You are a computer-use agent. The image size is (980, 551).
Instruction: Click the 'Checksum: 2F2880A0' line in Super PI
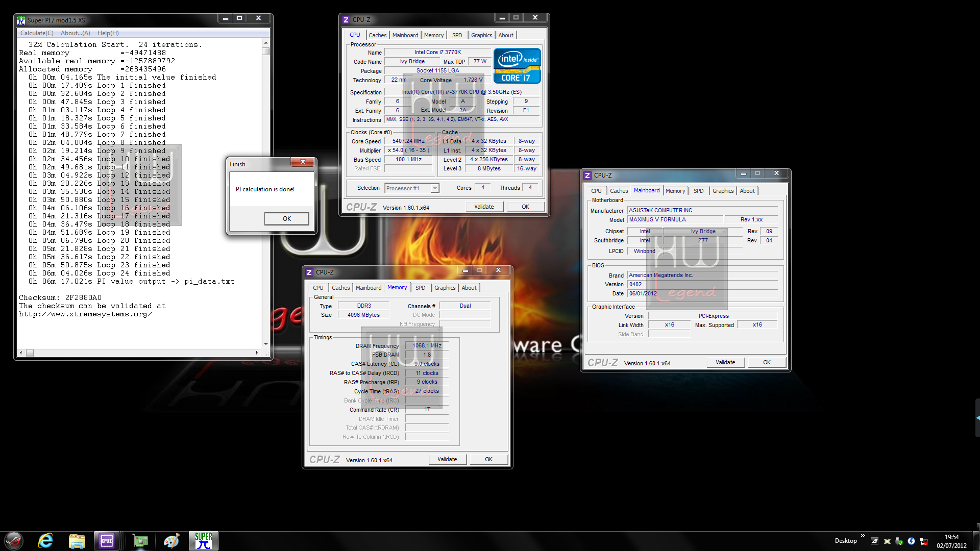[60, 298]
